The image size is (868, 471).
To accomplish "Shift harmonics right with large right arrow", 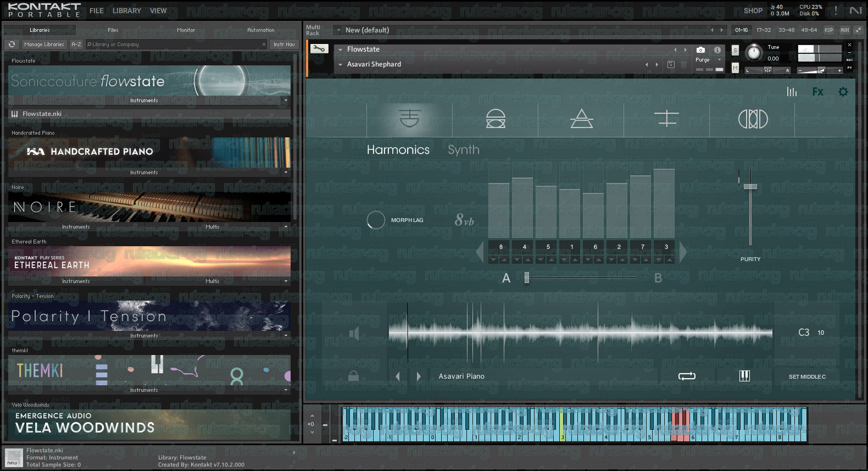I will (x=683, y=252).
